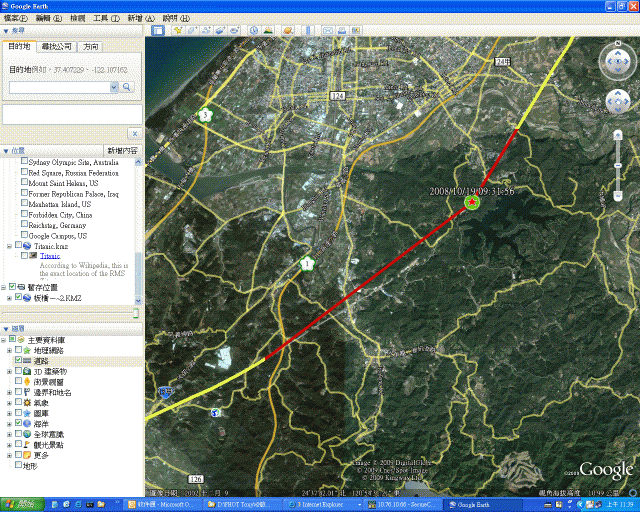Turn on the 街景視圖 street view layer
This screenshot has height=512, width=640.
[x=18, y=381]
